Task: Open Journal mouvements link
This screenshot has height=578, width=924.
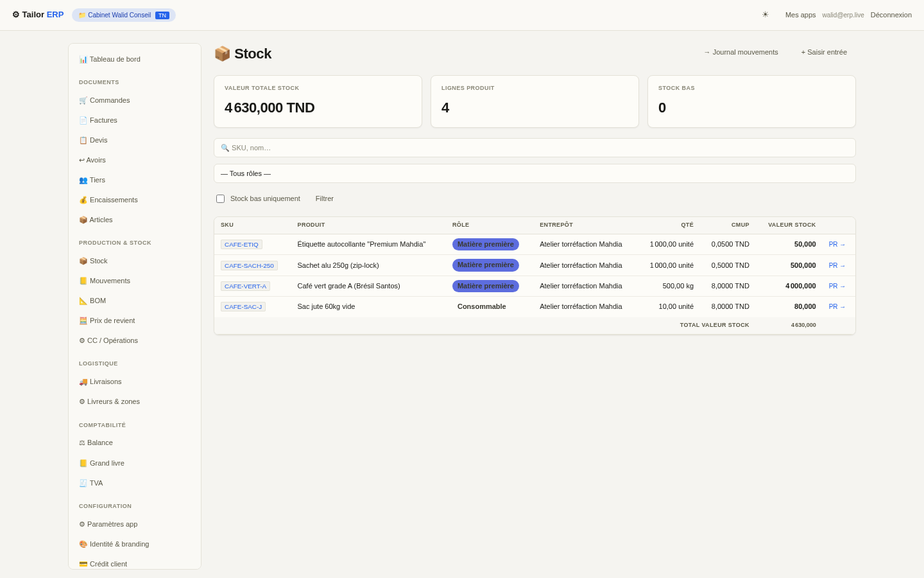Action: point(741,52)
